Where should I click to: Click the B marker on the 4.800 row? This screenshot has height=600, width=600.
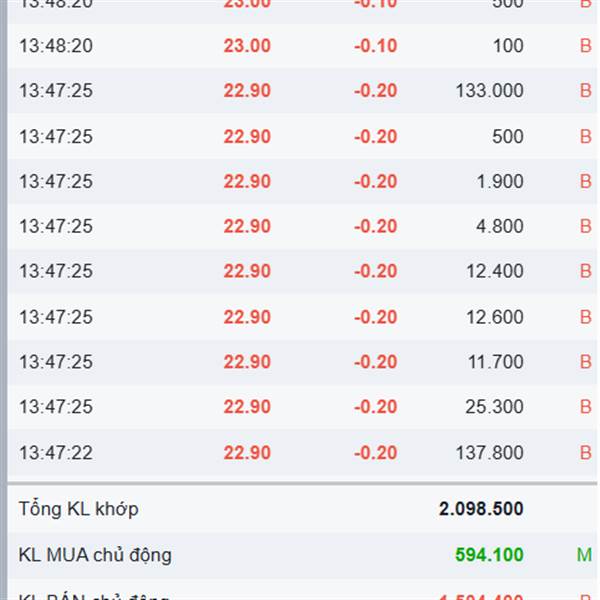pos(586,227)
